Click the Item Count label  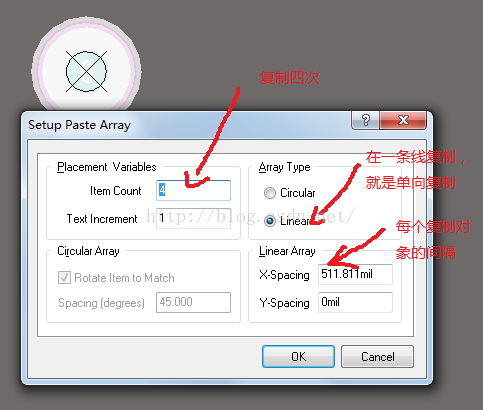pyautogui.click(x=116, y=191)
